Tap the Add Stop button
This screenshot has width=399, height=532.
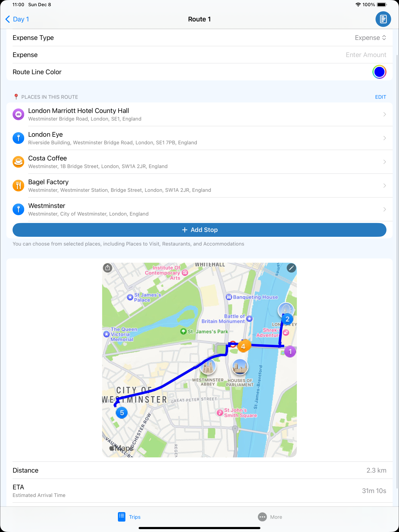coord(199,230)
